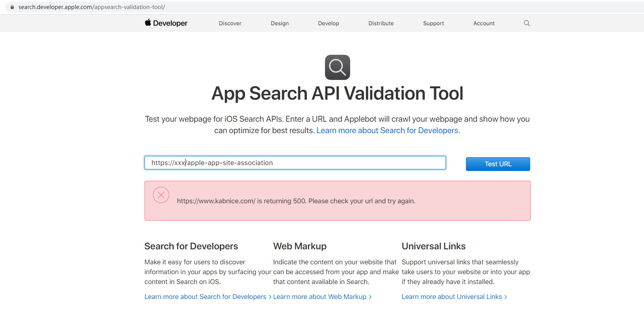Image resolution: width=644 pixels, height=323 pixels.
Task: Open Learn more about Universal Links link
Action: click(x=454, y=297)
